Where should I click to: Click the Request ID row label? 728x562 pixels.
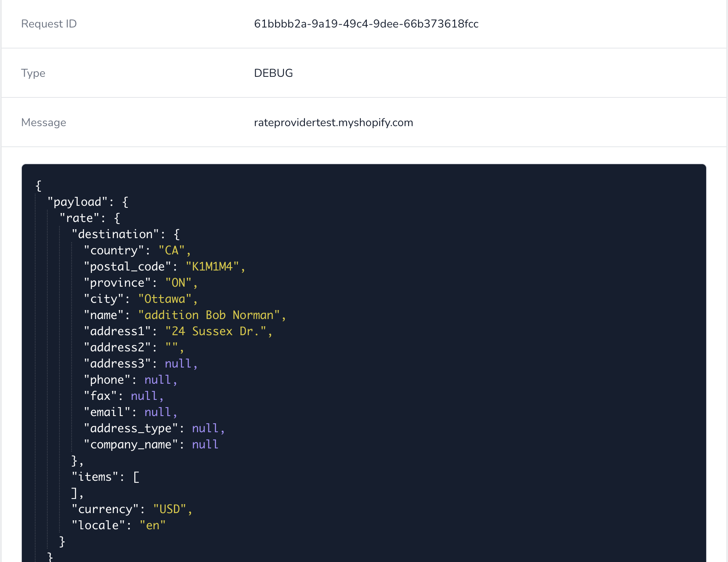click(x=49, y=24)
